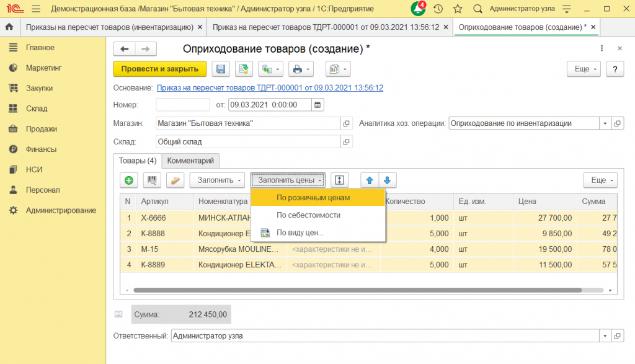Screen dimensions: 635x364
Task: Open the Основание order link
Action: 270,88
